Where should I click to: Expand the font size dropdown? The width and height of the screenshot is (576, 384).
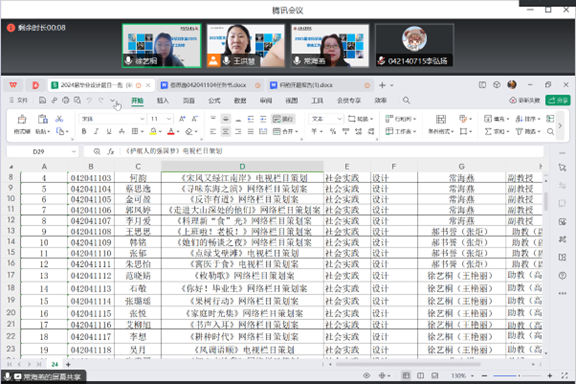pos(169,119)
